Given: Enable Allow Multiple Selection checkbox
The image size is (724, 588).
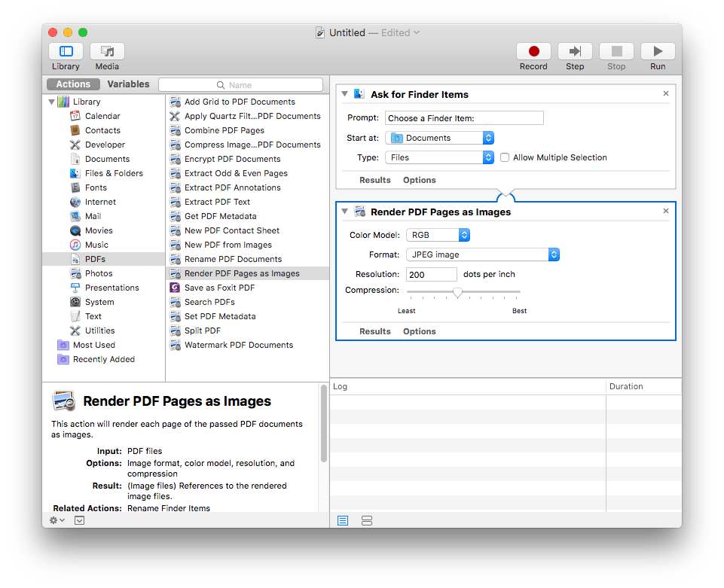Looking at the screenshot, I should pos(505,157).
